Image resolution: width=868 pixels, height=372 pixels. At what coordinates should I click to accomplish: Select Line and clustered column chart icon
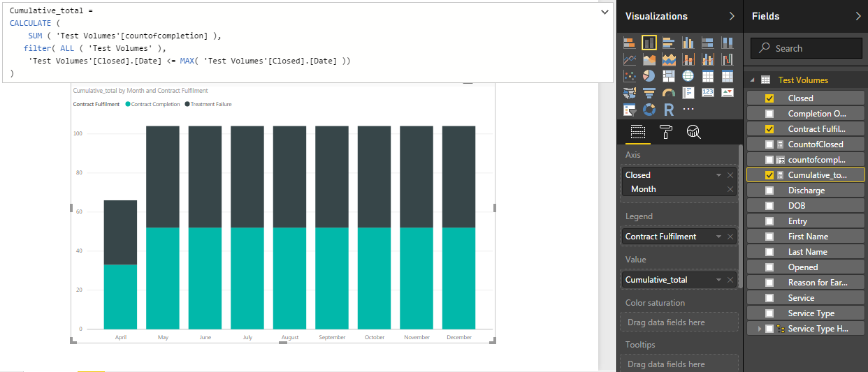coord(708,59)
